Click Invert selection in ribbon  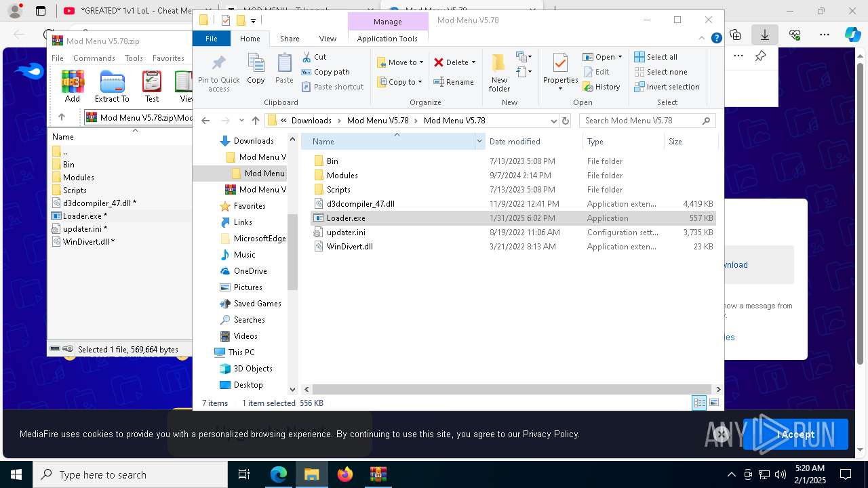[667, 87]
